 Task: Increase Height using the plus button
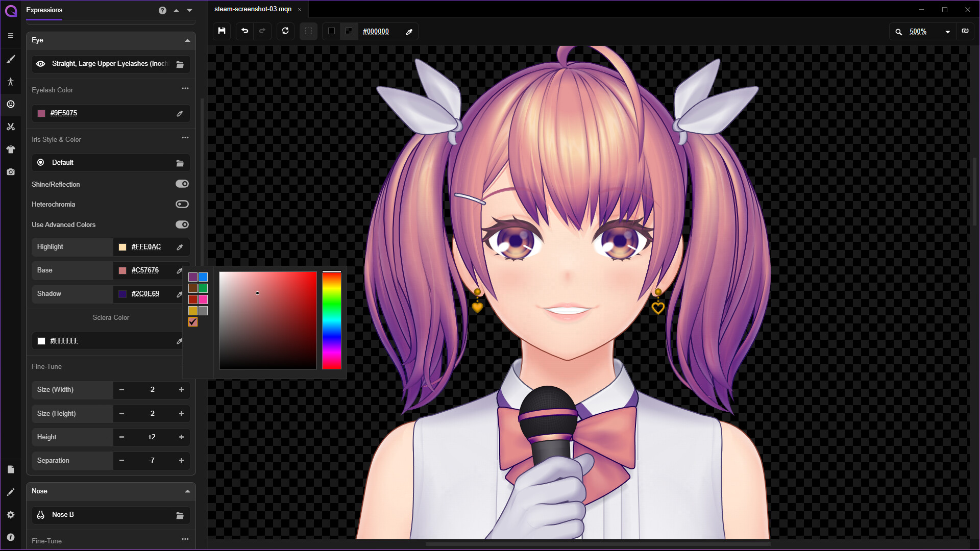tap(181, 437)
